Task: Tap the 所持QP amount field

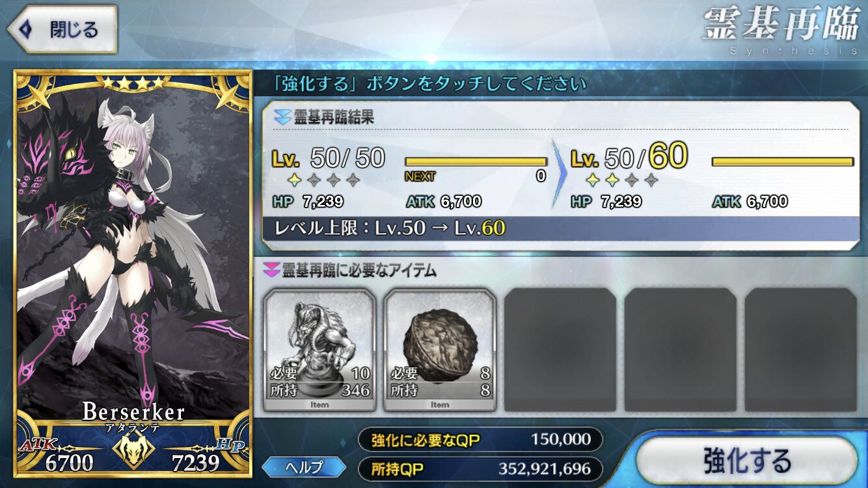Action: point(480,468)
